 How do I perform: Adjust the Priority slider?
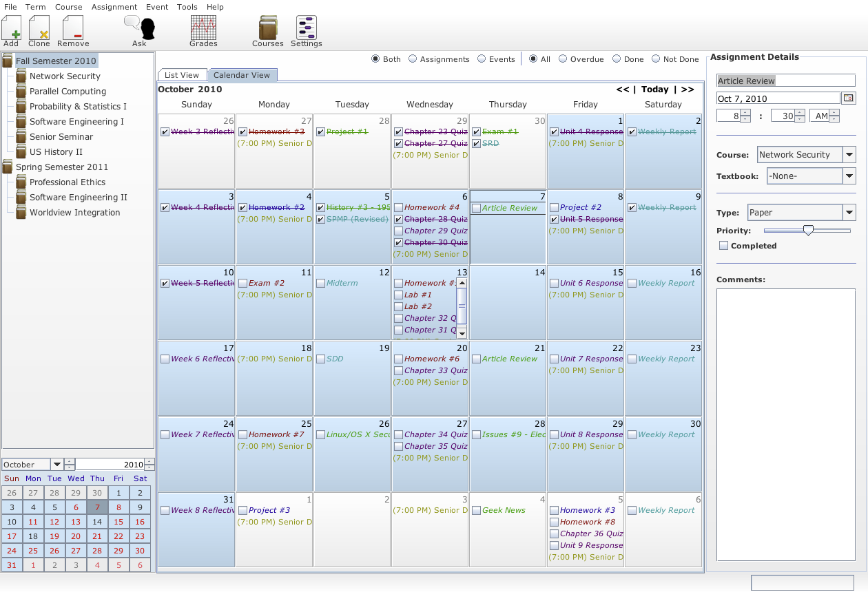[x=807, y=231]
